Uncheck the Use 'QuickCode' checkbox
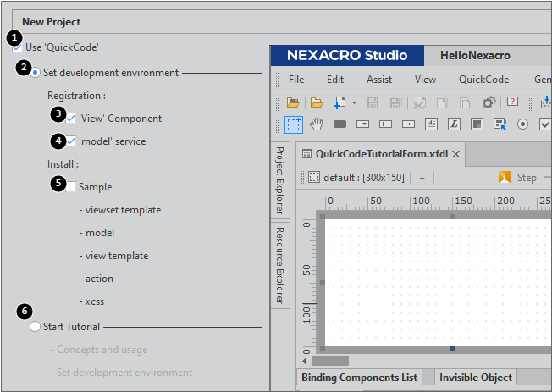 (x=18, y=47)
